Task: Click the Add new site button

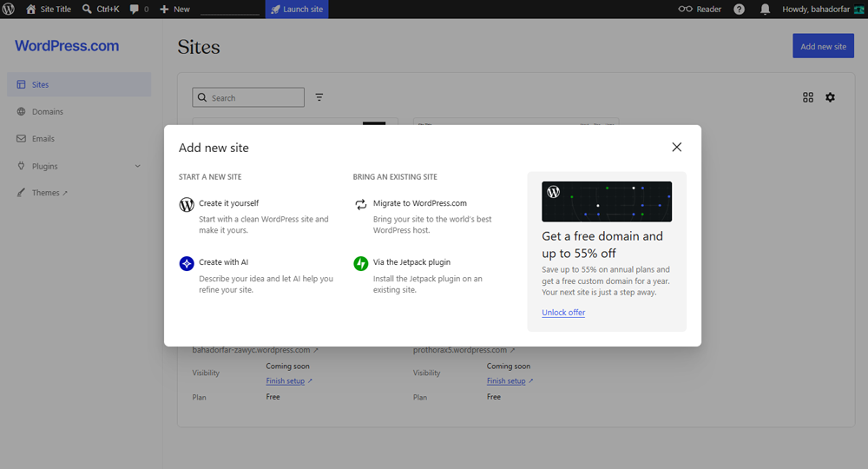Action: [x=823, y=46]
